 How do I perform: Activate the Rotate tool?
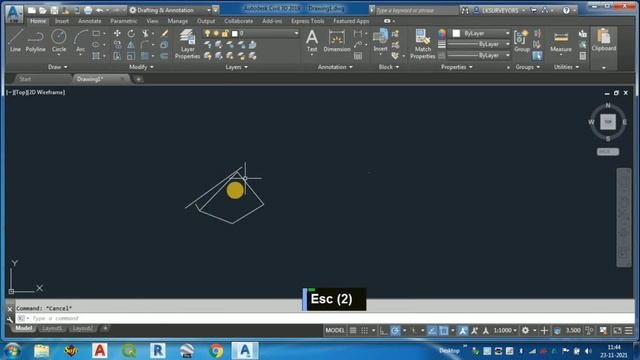click(131, 33)
